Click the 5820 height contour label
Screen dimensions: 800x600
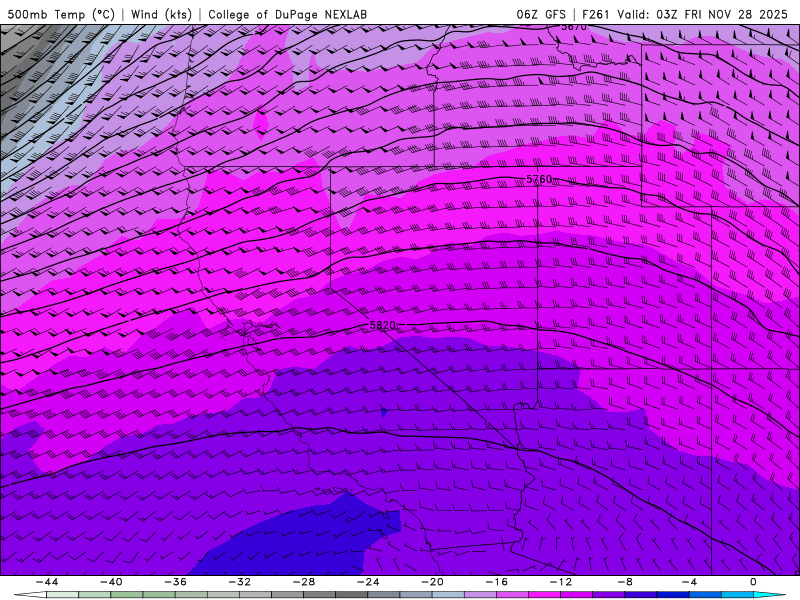coord(382,325)
